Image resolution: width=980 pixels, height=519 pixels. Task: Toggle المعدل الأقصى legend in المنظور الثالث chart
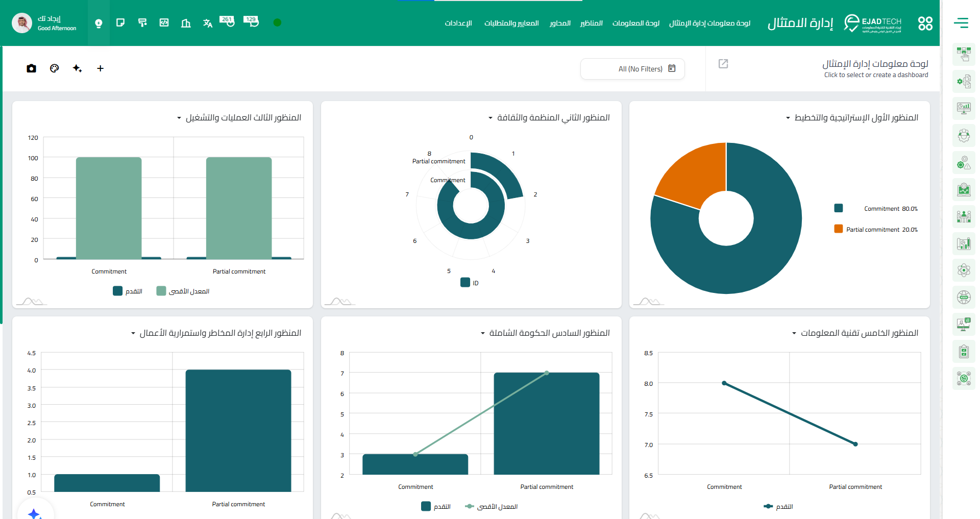pyautogui.click(x=183, y=291)
